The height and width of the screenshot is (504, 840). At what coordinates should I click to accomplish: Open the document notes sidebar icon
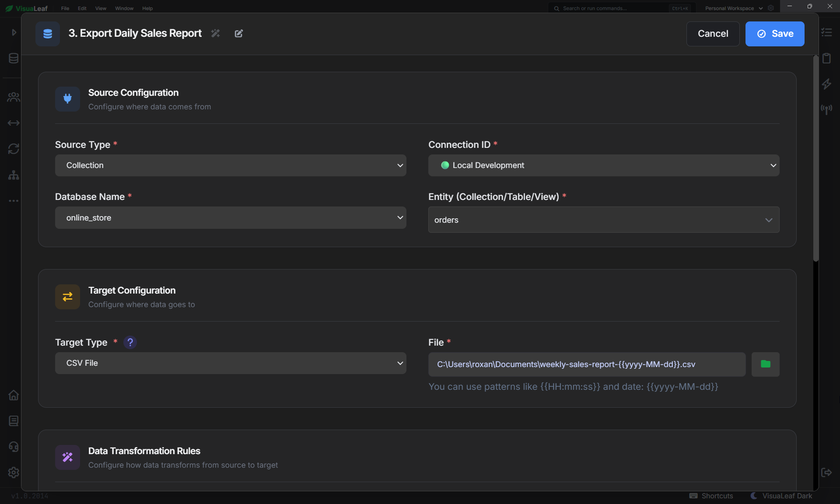[14, 421]
